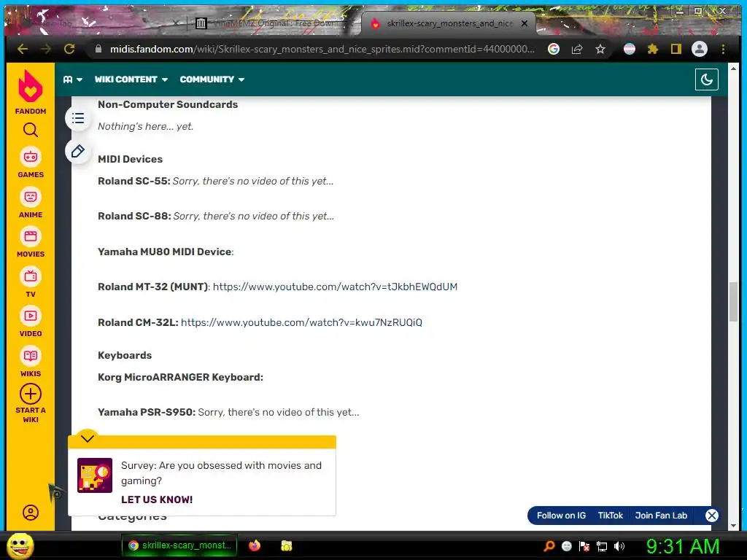Click the orange magnifier tray icon
747x560 pixels.
pos(549,546)
